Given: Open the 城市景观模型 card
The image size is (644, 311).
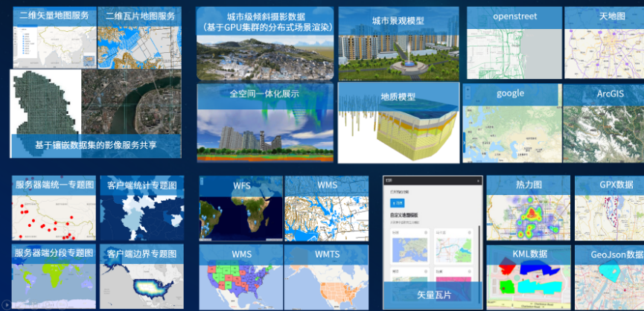Looking at the screenshot, I should pos(398,43).
